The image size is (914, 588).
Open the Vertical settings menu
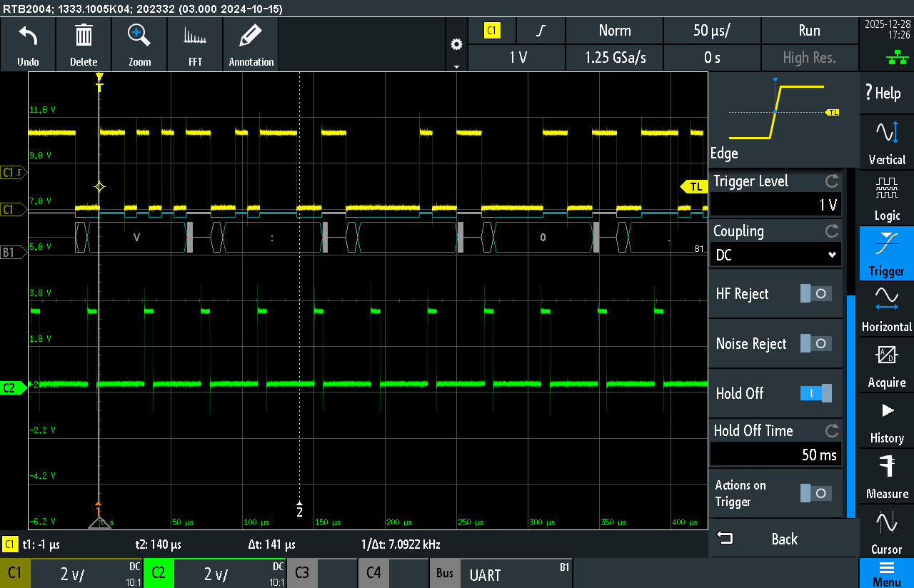[x=886, y=143]
